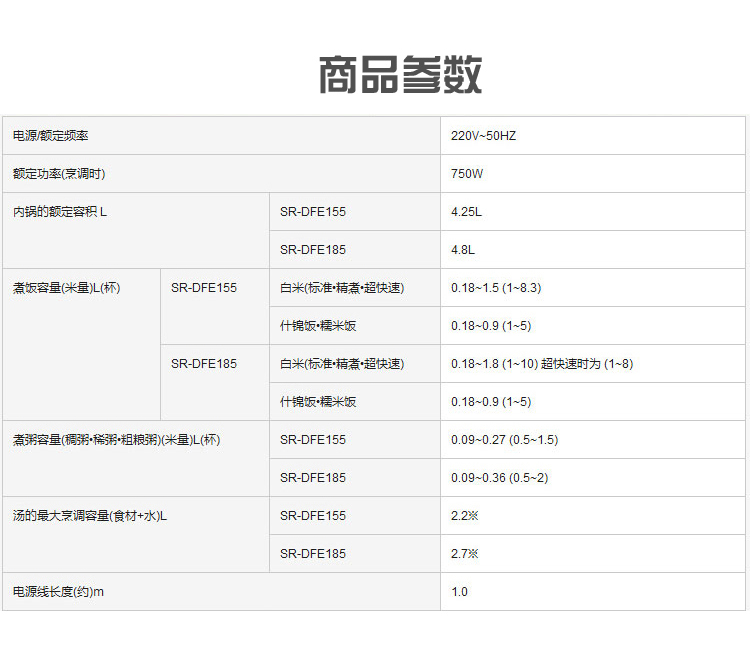Click SR-DFE185 in the 内锅的额定容积 row
The width and height of the screenshot is (750, 657).
pos(313,250)
